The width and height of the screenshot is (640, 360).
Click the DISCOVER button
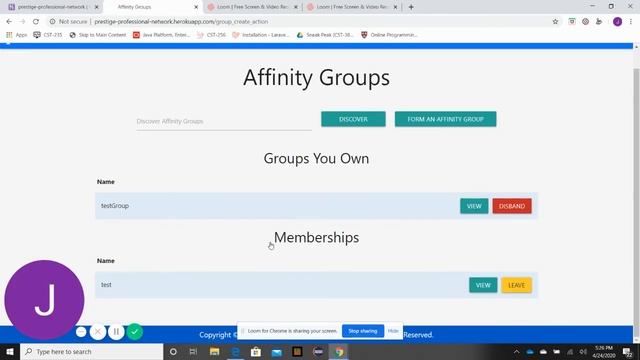click(353, 119)
